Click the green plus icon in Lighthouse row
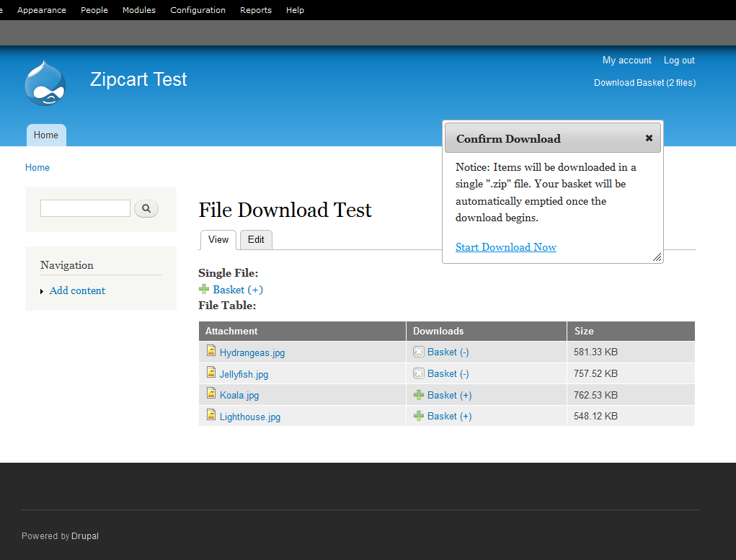 tap(419, 417)
